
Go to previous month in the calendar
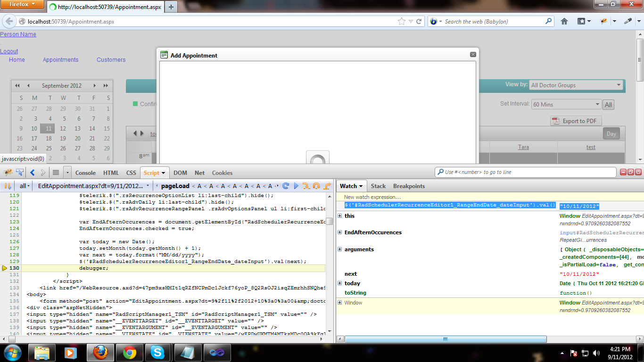tap(28, 86)
